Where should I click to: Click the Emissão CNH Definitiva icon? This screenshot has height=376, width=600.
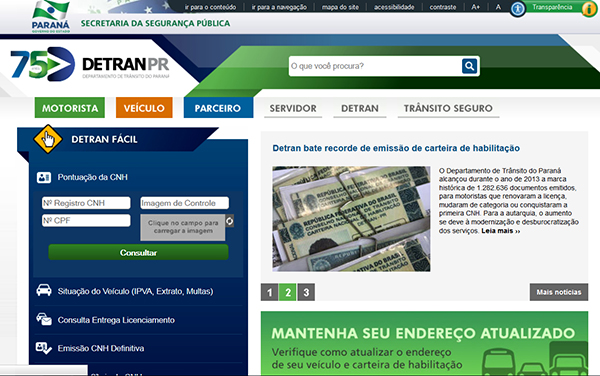tap(44, 348)
